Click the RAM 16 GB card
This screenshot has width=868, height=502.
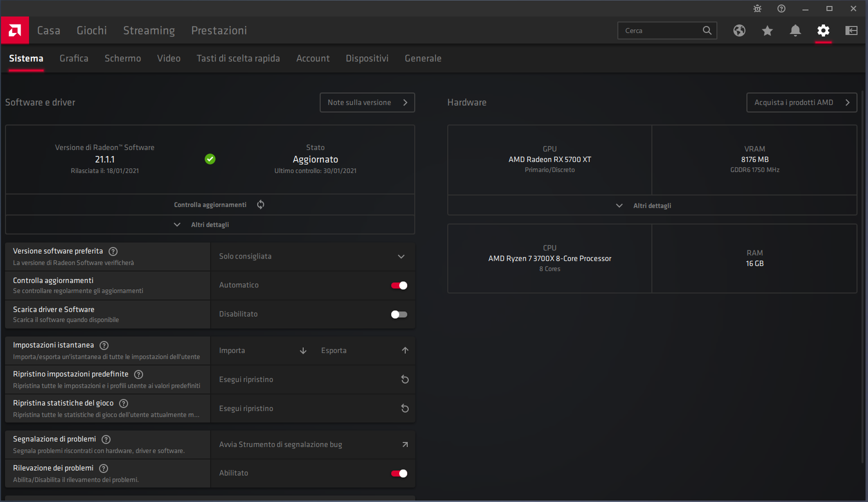point(754,258)
